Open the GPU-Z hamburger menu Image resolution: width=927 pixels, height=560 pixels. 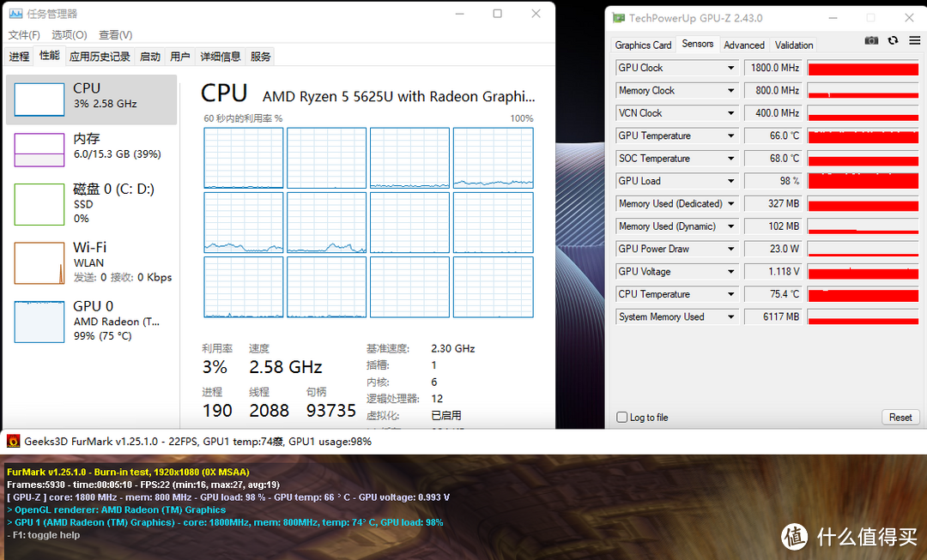click(915, 40)
